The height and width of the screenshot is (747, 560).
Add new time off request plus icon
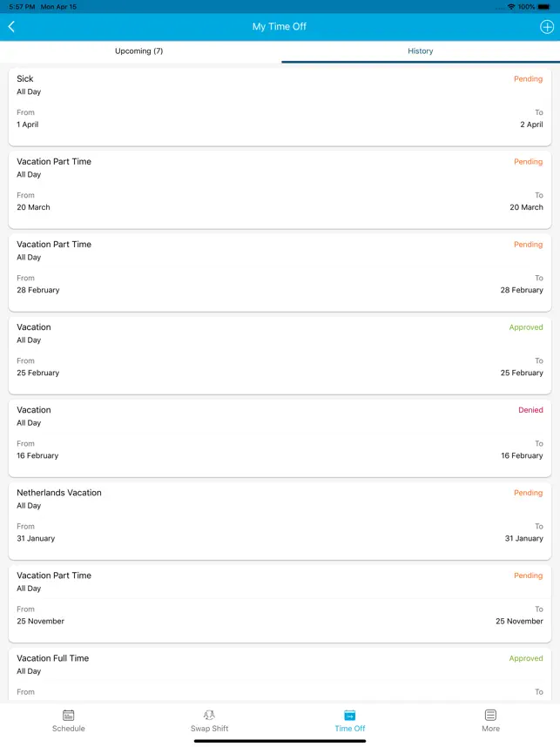(547, 27)
